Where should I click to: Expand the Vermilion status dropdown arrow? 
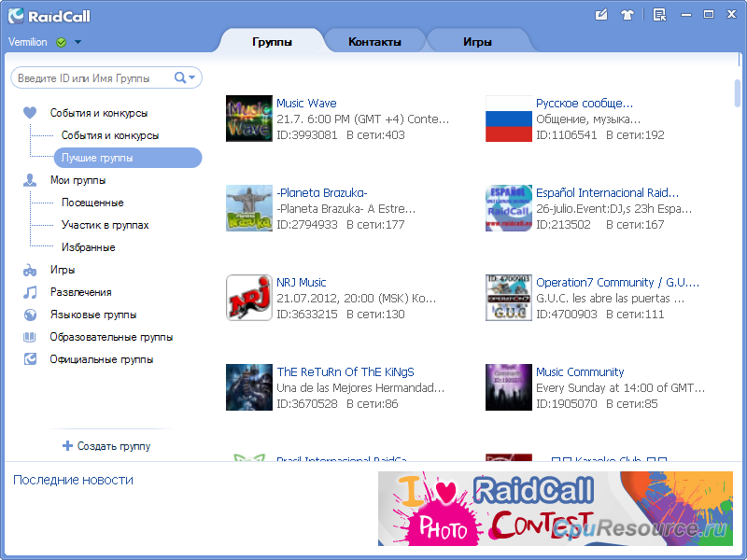click(x=78, y=42)
